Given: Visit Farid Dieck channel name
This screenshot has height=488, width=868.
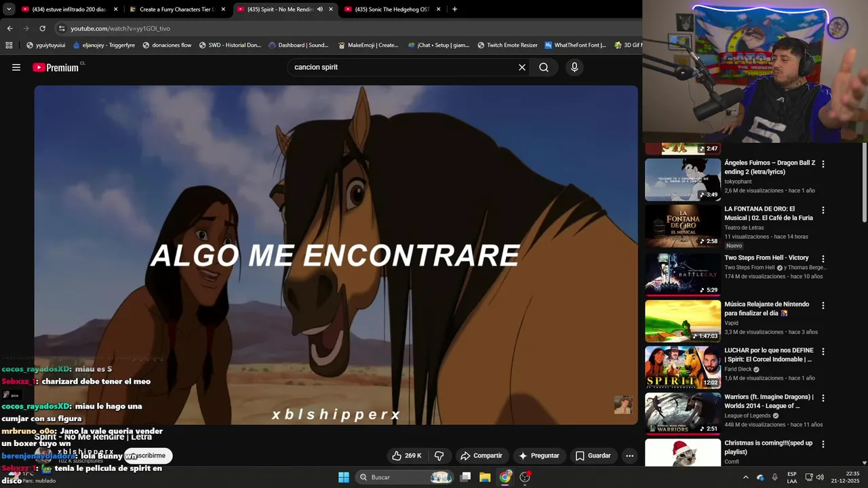Looking at the screenshot, I should [x=738, y=369].
